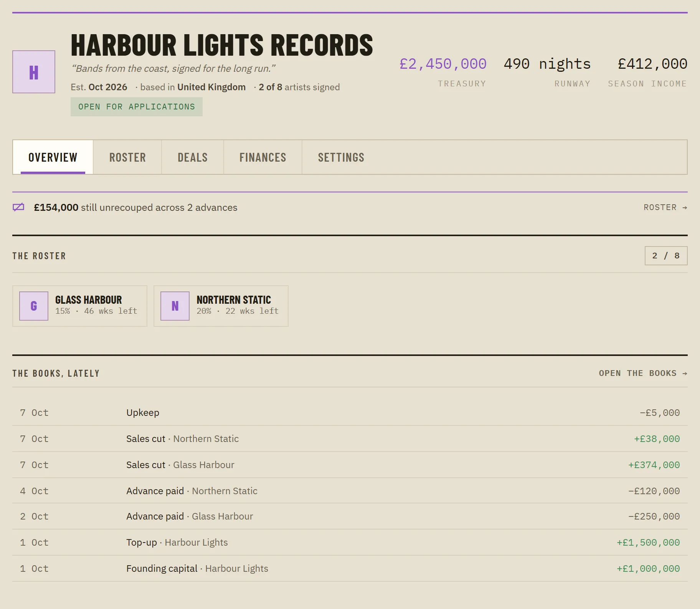The image size is (700, 609).
Task: Click the '2 / 8' roster count badge
Action: tap(666, 256)
